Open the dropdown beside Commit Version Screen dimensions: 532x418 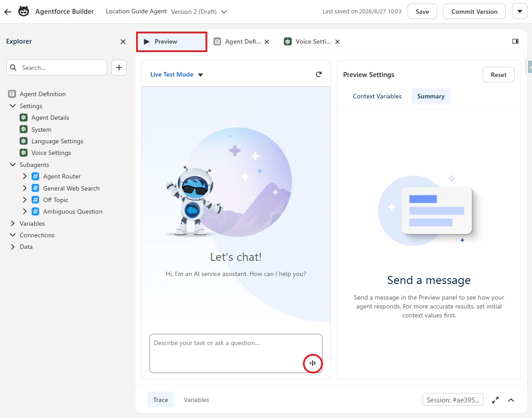tap(520, 12)
